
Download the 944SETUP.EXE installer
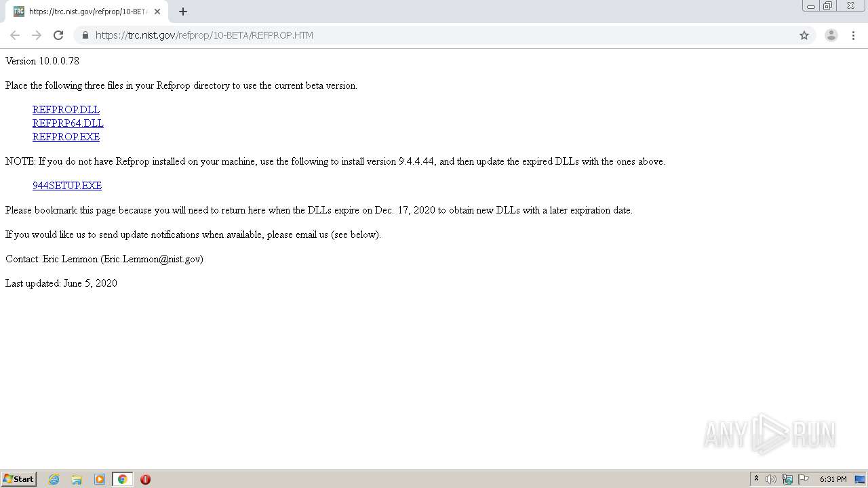pyautogui.click(x=67, y=186)
